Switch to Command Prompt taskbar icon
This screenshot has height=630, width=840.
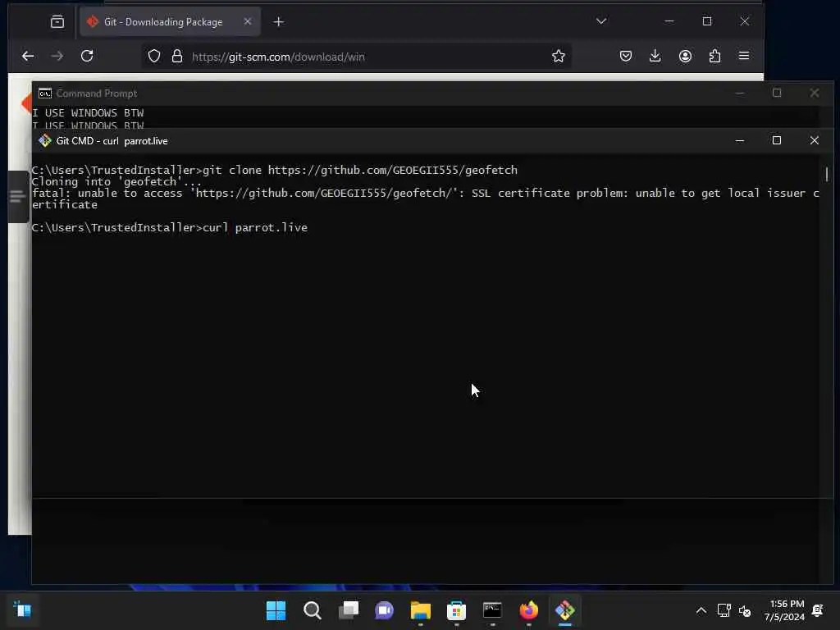tap(492, 610)
